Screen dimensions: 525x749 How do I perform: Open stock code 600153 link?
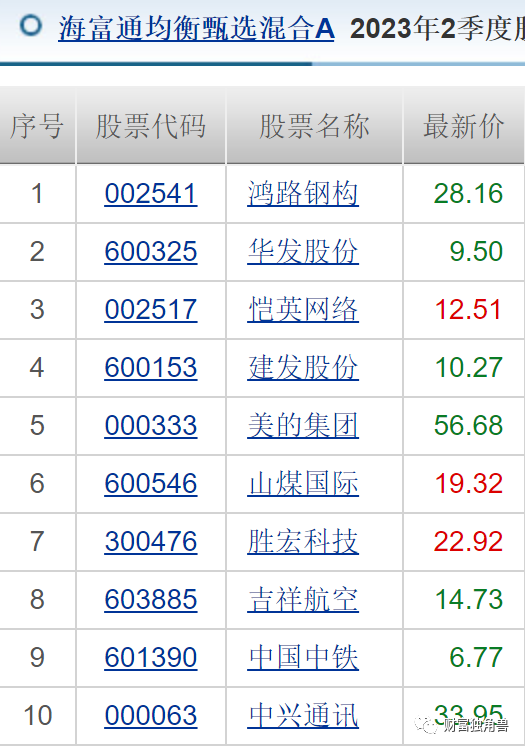coord(151,368)
